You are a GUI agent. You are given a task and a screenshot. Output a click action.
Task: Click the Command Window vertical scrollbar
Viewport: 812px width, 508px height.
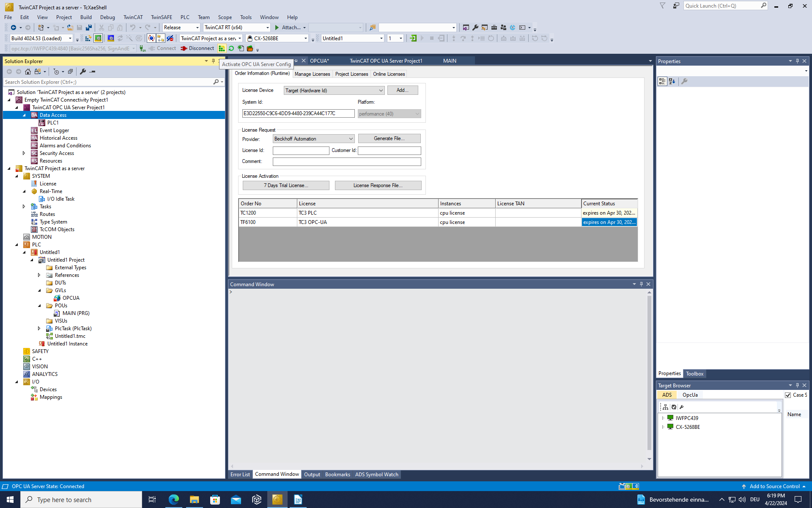click(x=649, y=373)
